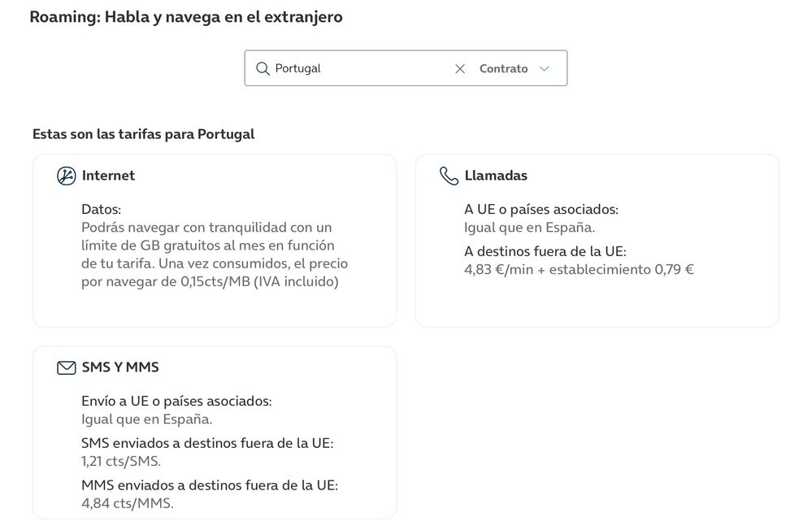This screenshot has width=812, height=526.
Task: Select the Internet card title
Action: coord(108,176)
